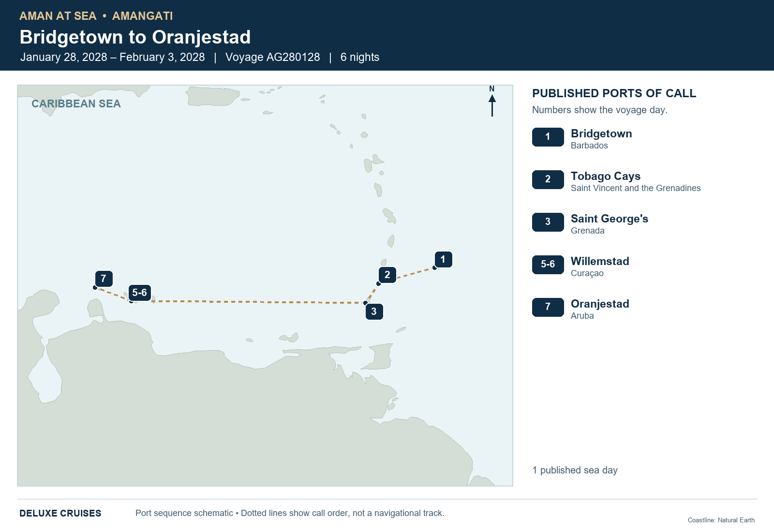Click the Bridgetown to Oranjestad title
This screenshot has height=532, width=774.
[x=135, y=37]
